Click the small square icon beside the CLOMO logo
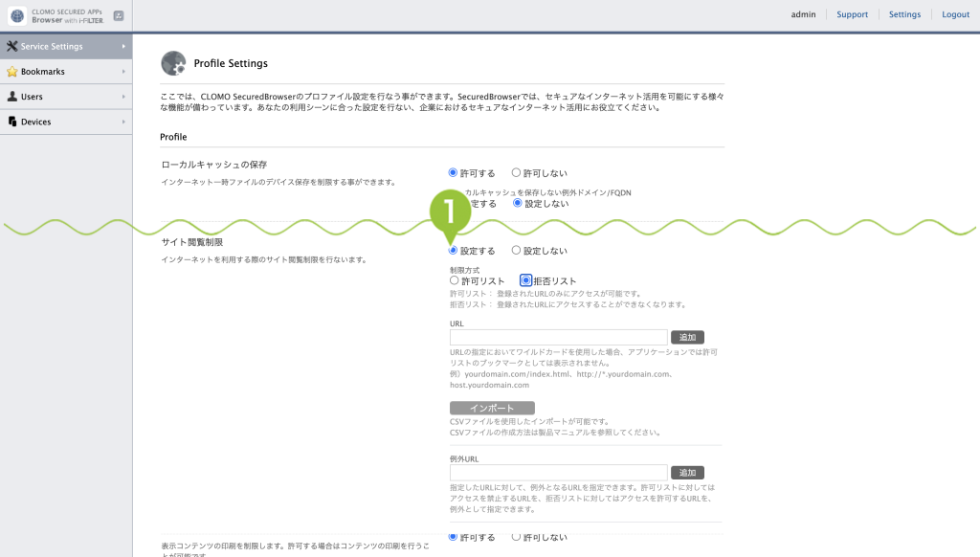This screenshot has width=980, height=557. pyautogui.click(x=119, y=15)
